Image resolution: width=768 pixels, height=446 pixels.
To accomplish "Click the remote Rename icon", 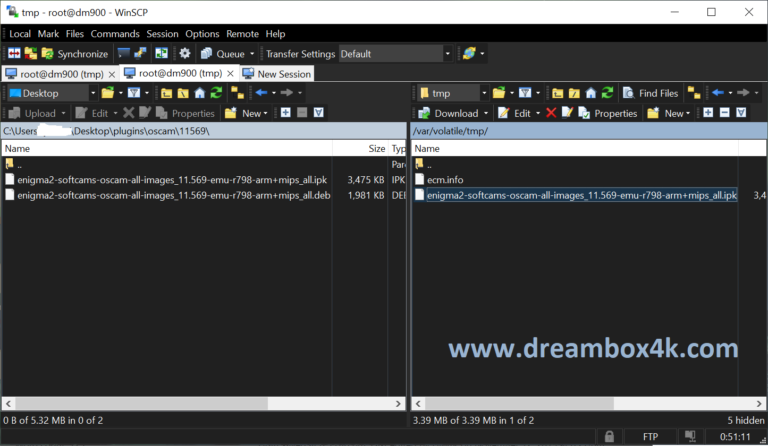I will (x=567, y=113).
